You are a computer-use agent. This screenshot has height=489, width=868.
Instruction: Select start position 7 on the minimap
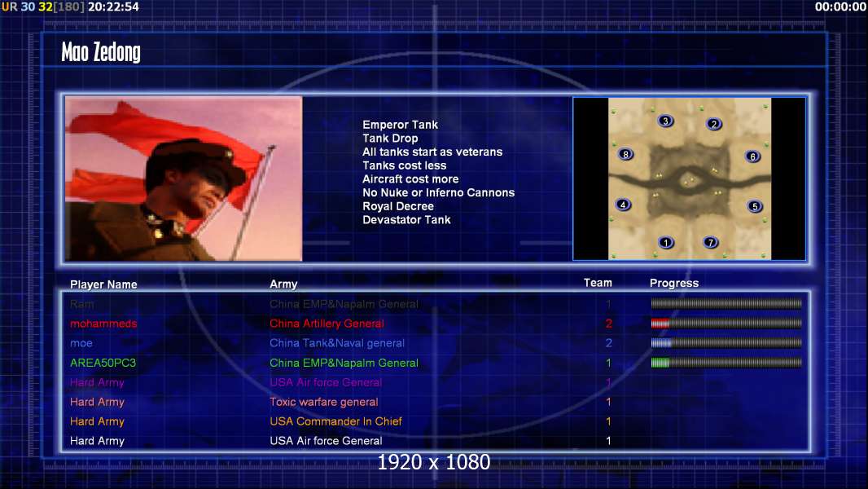710,243
